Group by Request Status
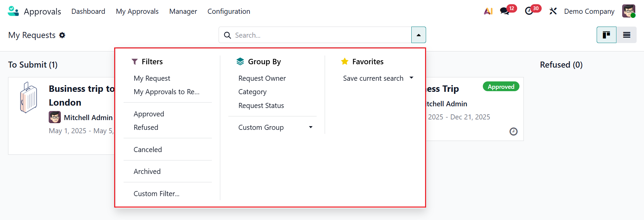Screen dimensions: 644x220 (x=261, y=106)
